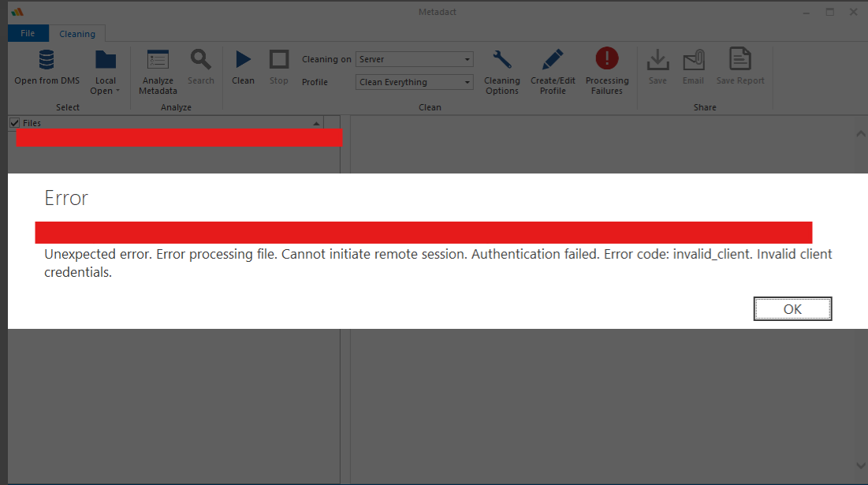Open Cleaning Options wrench icon
The image size is (868, 485).
[502, 61]
